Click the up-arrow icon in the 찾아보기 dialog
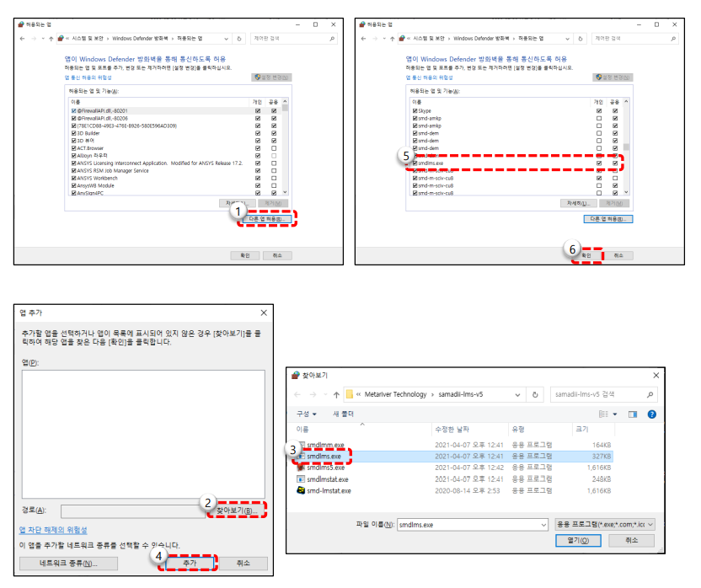 pyautogui.click(x=334, y=393)
